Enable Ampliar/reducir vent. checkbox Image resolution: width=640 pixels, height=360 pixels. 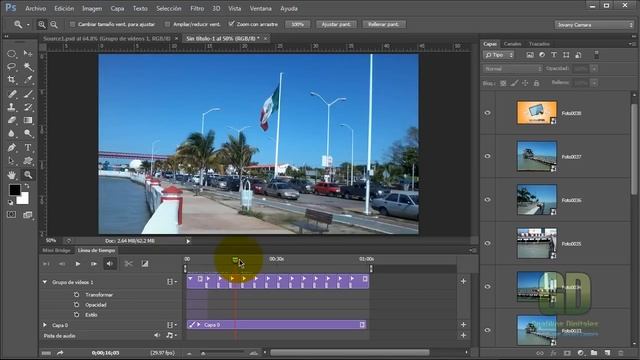[x=167, y=24]
